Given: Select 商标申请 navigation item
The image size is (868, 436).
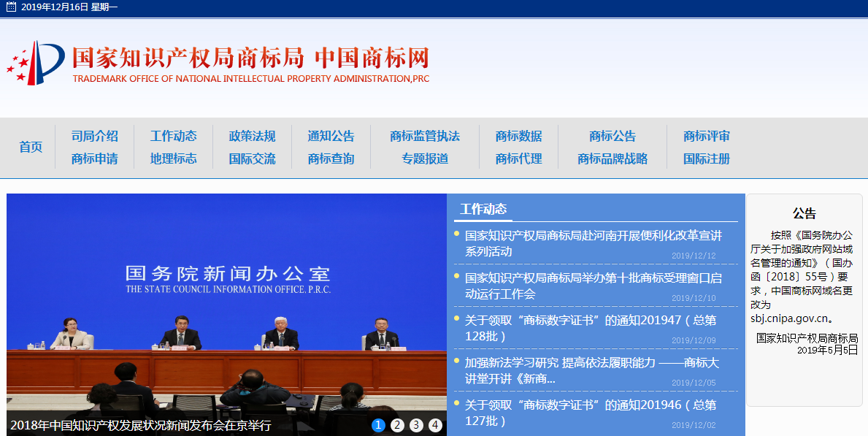Looking at the screenshot, I should 95,158.
